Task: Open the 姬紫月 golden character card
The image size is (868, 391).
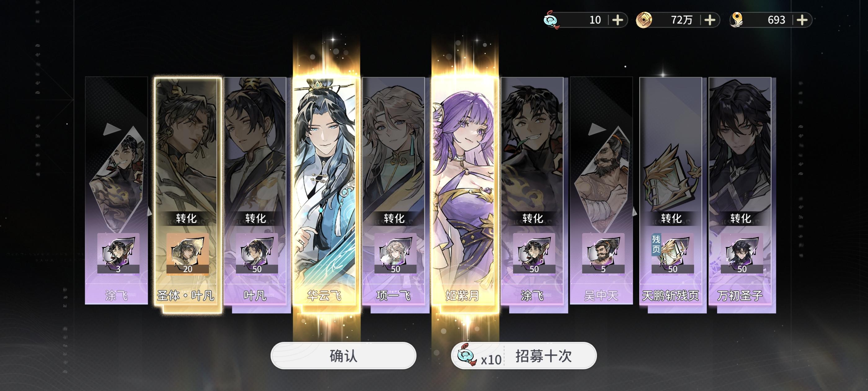Action: (463, 191)
